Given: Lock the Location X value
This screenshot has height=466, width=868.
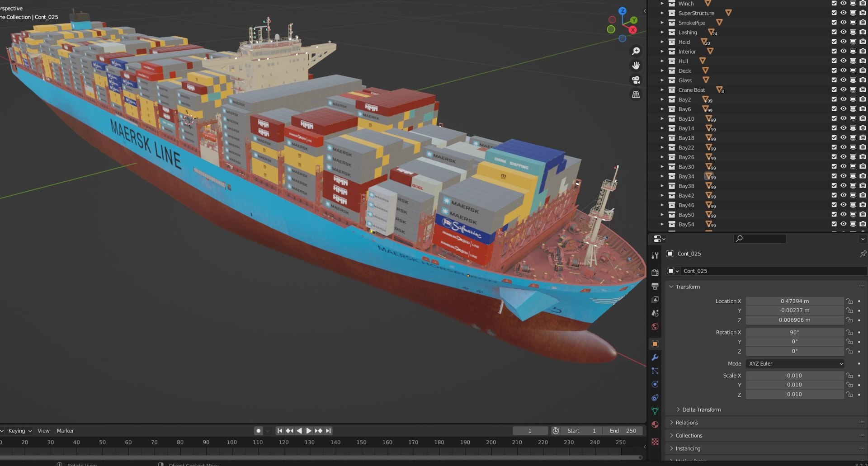Looking at the screenshot, I should coord(850,301).
